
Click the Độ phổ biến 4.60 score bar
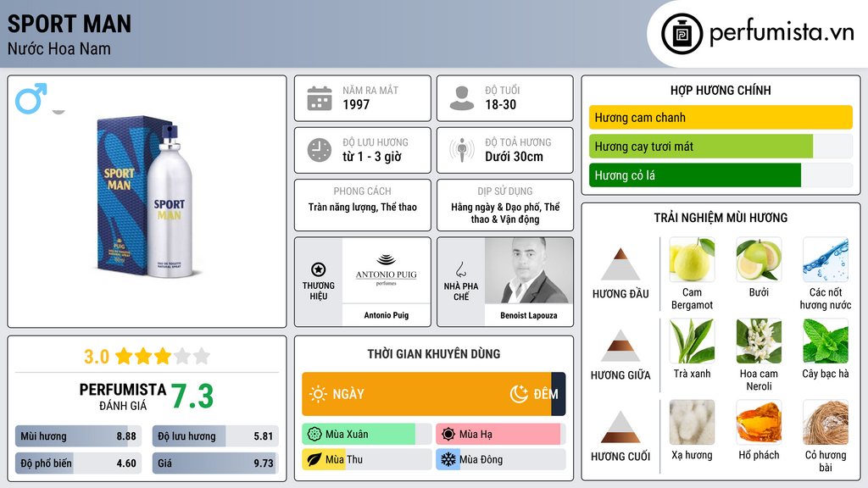(x=78, y=463)
